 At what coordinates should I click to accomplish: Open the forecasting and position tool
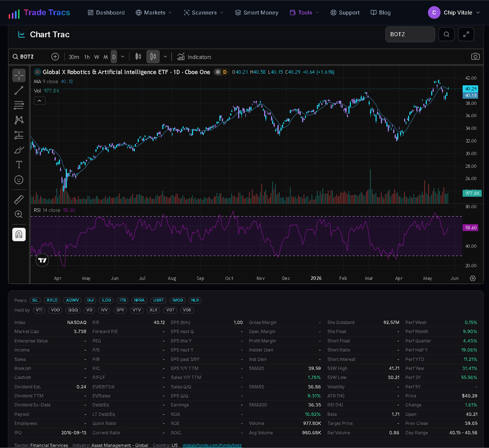pyautogui.click(x=19, y=135)
